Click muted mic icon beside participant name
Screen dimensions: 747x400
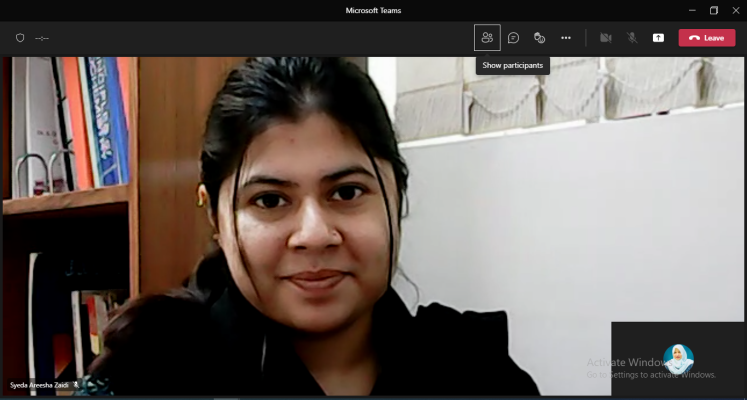[x=76, y=384]
